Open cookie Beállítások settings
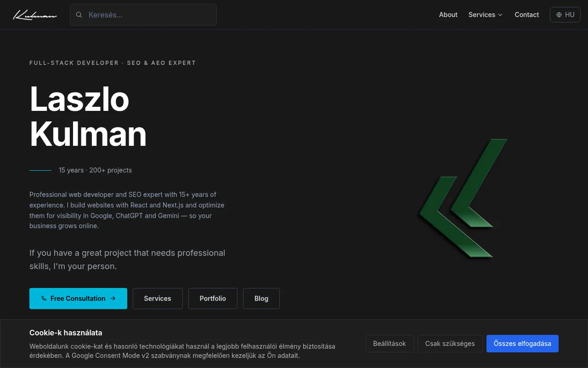The height and width of the screenshot is (368, 588). (x=390, y=344)
